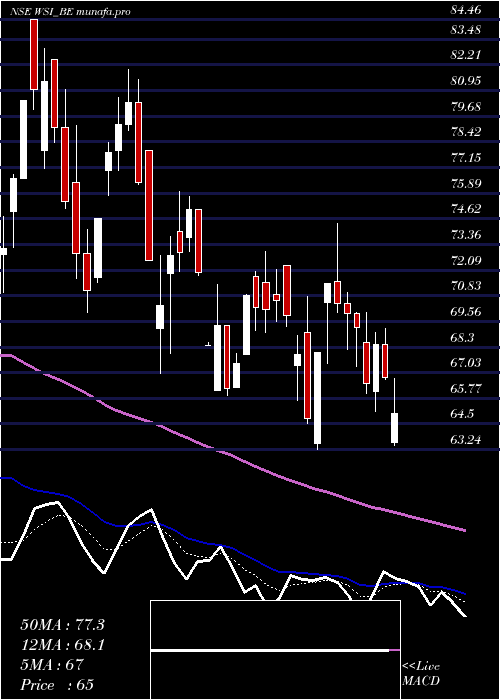Image resolution: width=500 pixels, height=700 pixels.
Task: Click the 75.89 price axis label
Action: pos(466,183)
